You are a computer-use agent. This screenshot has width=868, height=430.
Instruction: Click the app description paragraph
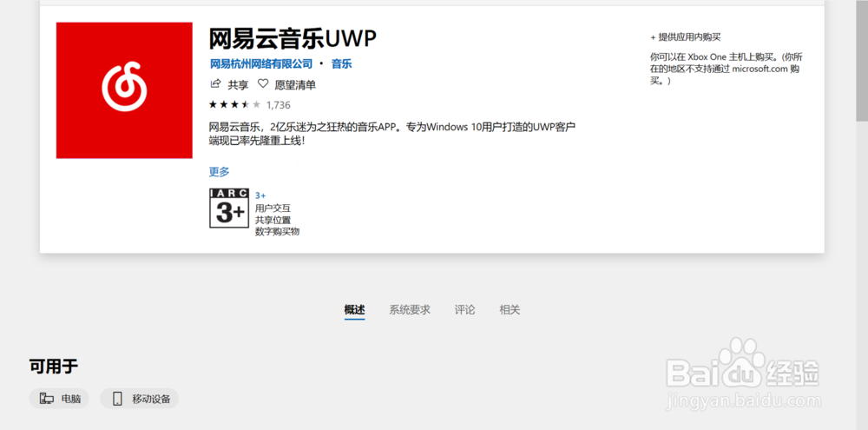click(392, 134)
